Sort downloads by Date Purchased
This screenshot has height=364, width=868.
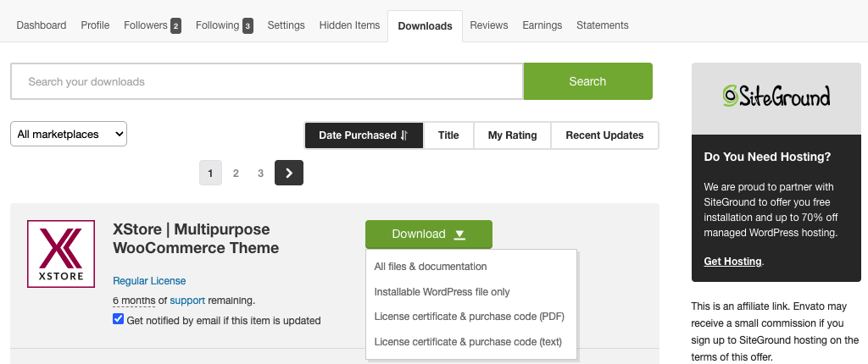tap(363, 135)
